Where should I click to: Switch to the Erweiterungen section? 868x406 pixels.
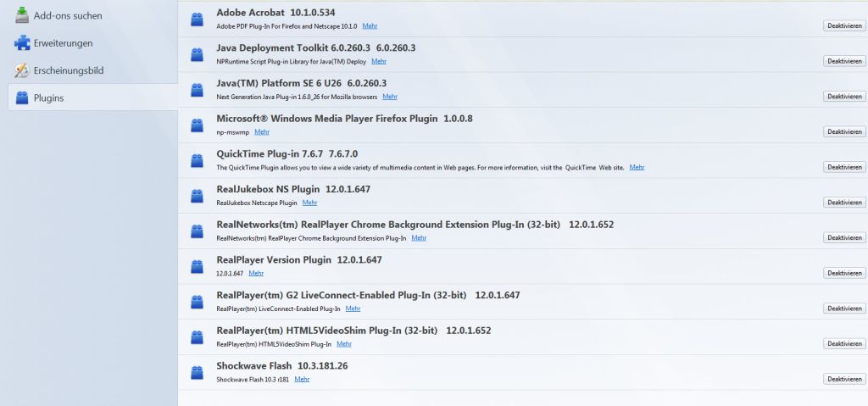pyautogui.click(x=63, y=43)
